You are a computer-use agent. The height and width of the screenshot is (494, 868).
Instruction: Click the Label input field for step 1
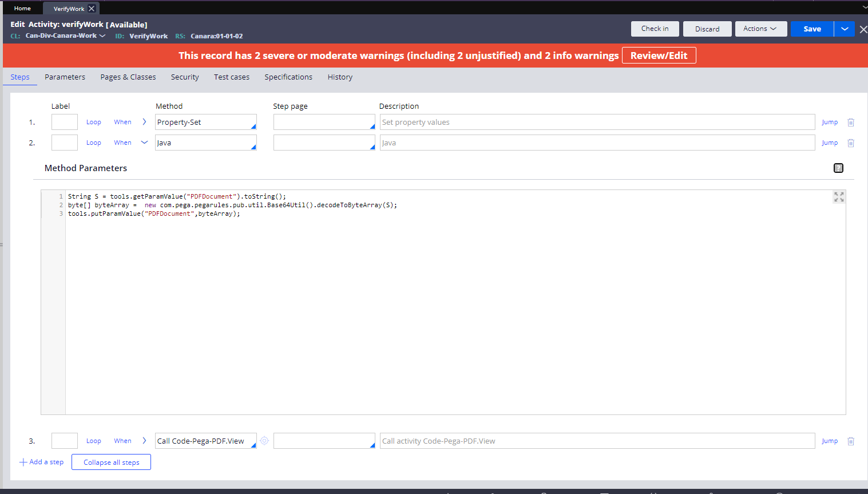[x=64, y=121]
